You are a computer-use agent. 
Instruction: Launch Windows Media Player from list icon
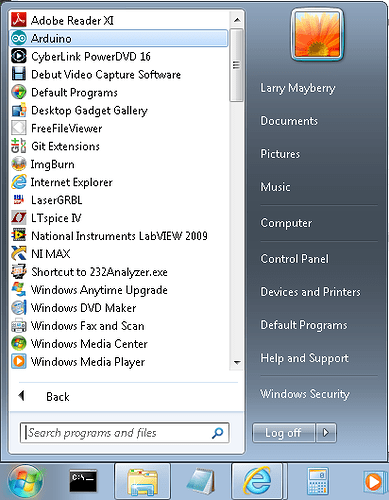[x=19, y=362]
